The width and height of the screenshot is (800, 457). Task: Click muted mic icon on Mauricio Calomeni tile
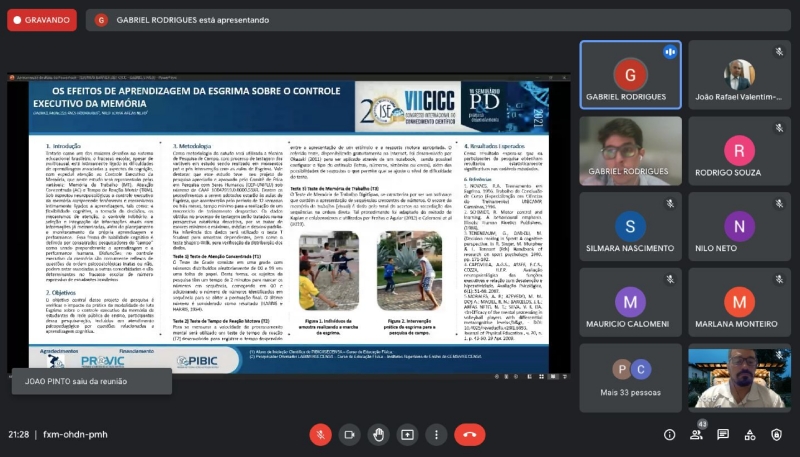click(x=670, y=279)
